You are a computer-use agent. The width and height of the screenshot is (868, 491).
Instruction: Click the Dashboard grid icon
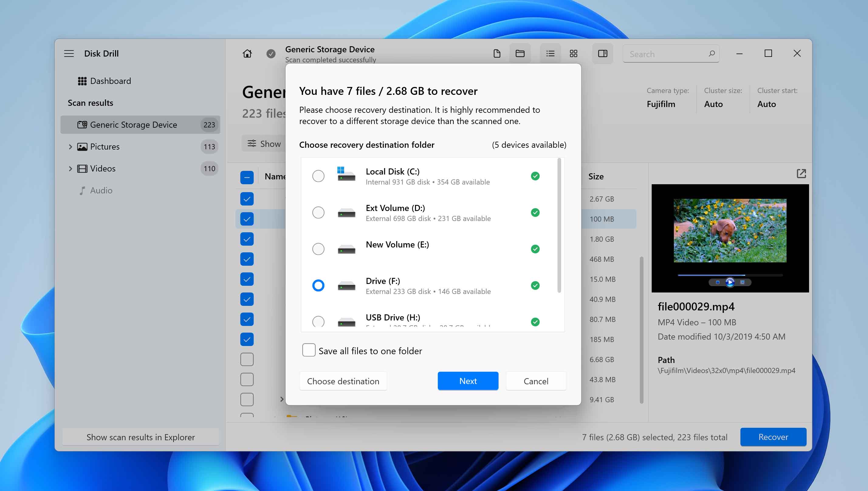point(82,81)
